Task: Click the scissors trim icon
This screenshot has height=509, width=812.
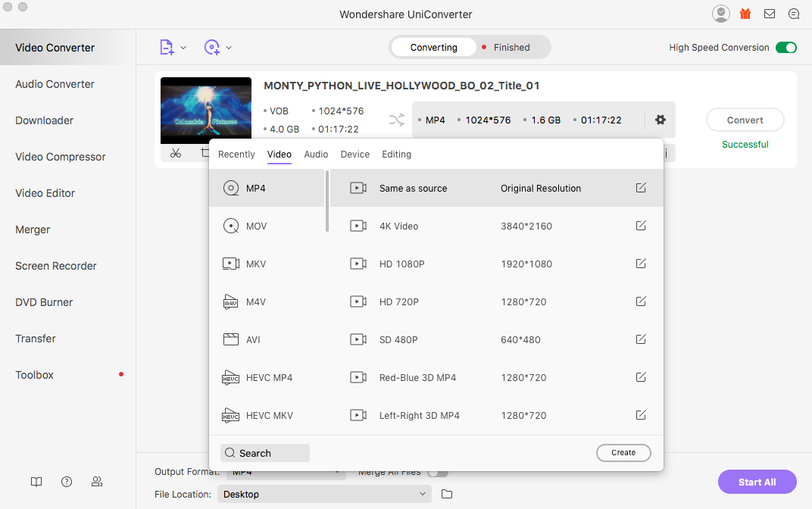Action: click(176, 153)
